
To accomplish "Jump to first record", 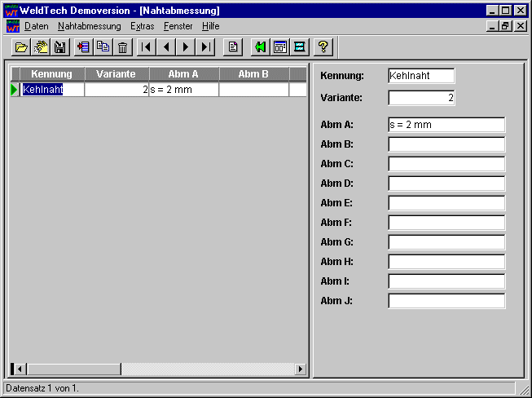I will pyautogui.click(x=147, y=47).
